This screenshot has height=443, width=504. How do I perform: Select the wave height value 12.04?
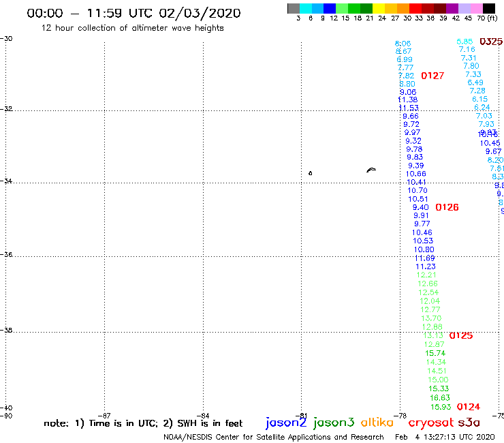point(430,301)
